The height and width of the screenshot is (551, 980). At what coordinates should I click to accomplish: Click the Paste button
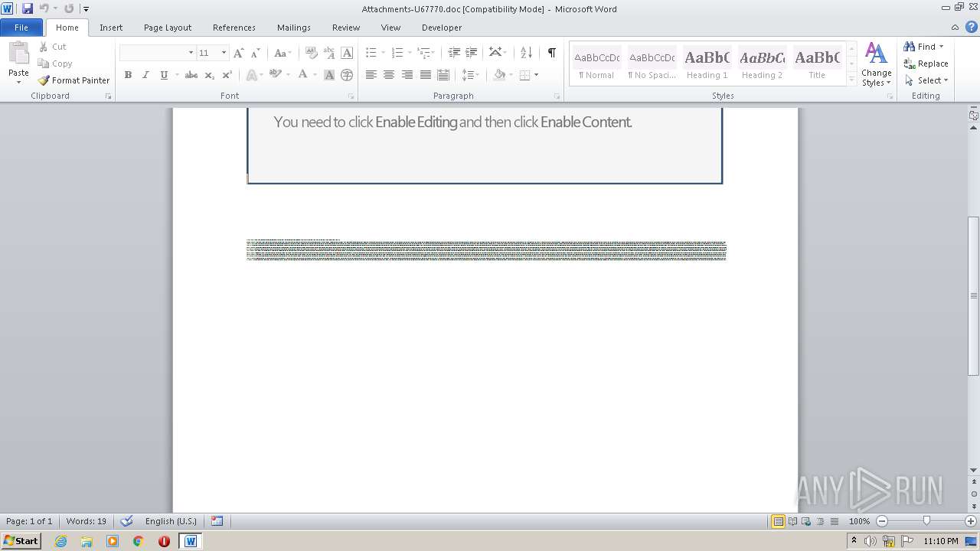tap(18, 64)
